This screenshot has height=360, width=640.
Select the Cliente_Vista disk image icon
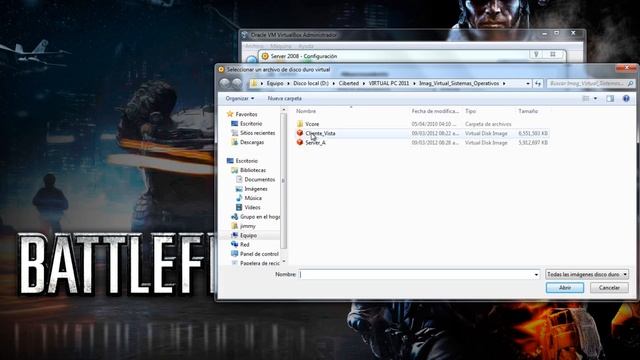point(300,133)
